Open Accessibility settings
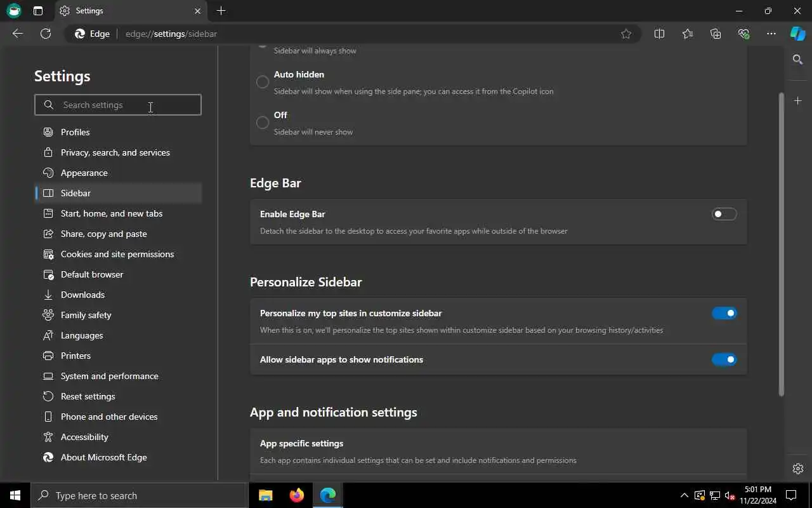Viewport: 812px width, 508px height. click(118, 437)
